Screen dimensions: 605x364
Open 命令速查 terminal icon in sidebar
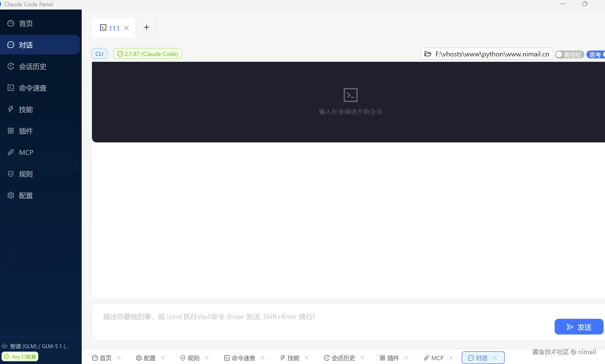33,88
